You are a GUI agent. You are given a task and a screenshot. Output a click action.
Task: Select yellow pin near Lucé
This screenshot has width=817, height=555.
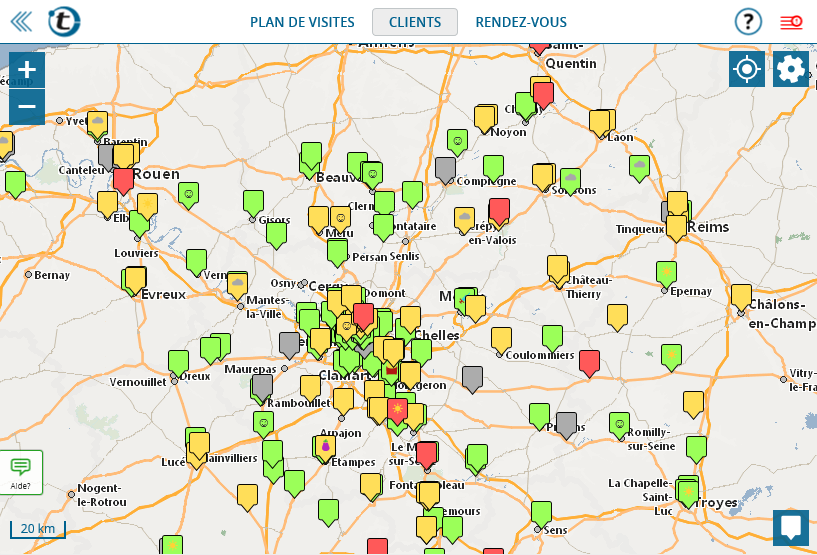199,447
